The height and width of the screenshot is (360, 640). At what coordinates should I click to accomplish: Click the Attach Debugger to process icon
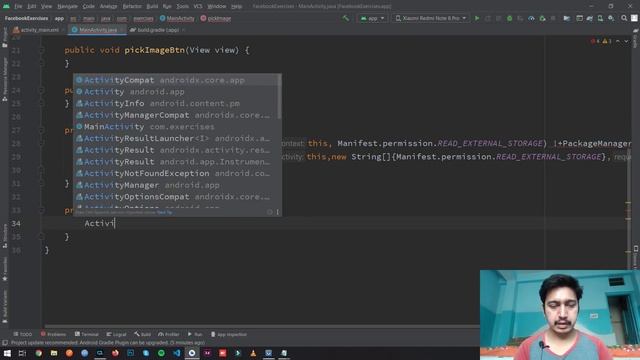pyautogui.click(x=542, y=18)
